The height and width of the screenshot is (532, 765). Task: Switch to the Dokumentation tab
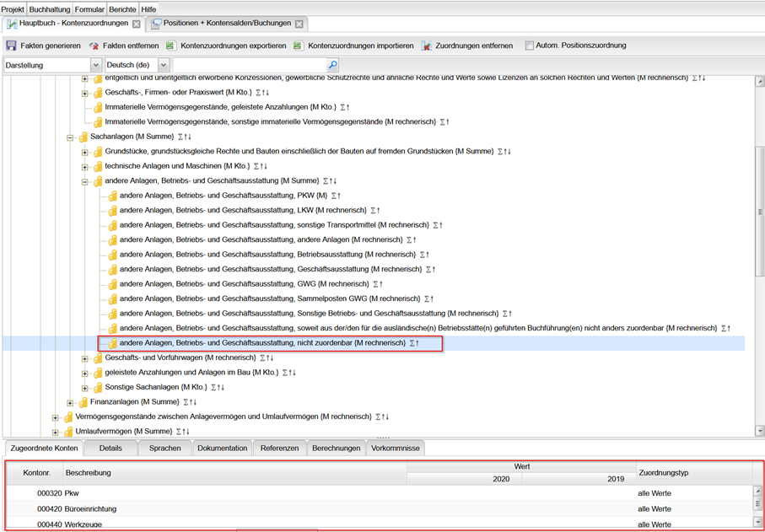tap(223, 449)
